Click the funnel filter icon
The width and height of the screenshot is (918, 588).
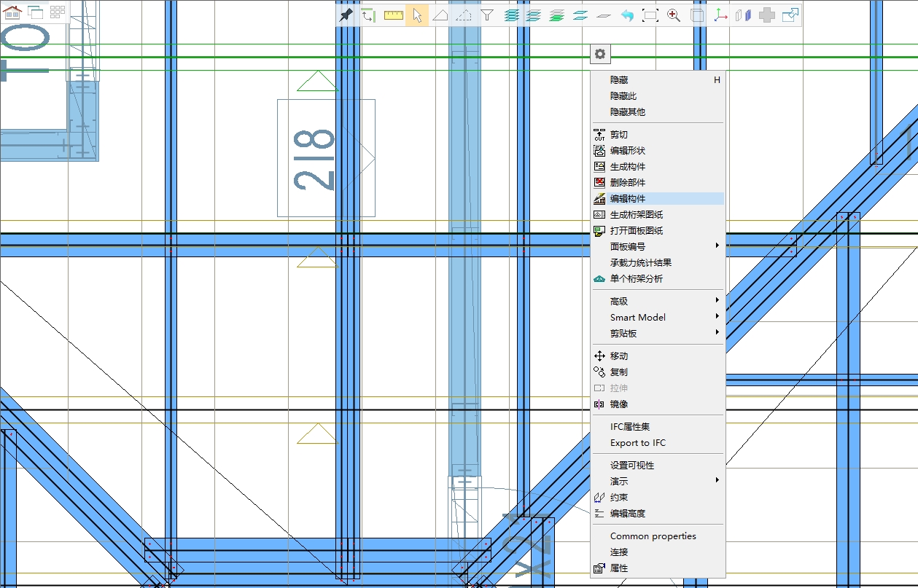[x=487, y=15]
